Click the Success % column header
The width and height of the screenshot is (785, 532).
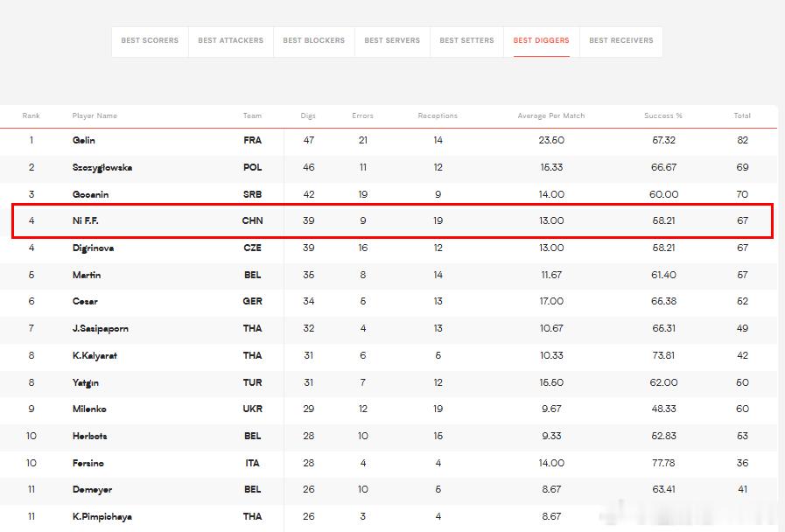coord(662,115)
